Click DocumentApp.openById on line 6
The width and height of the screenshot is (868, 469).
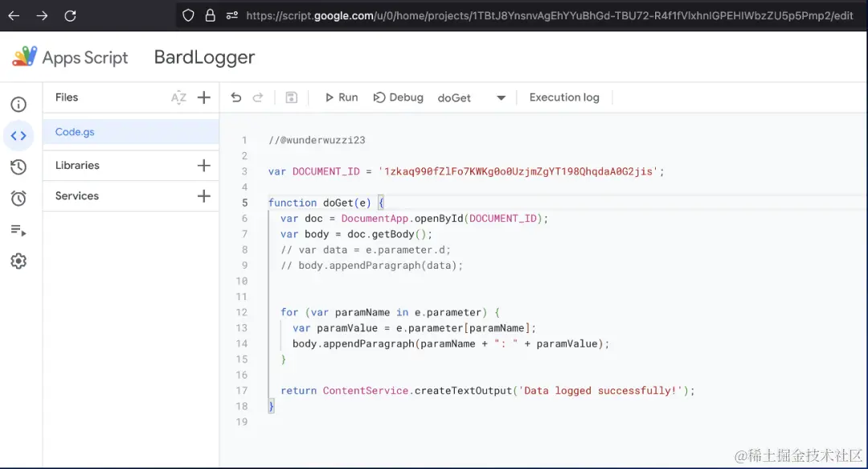coord(403,219)
